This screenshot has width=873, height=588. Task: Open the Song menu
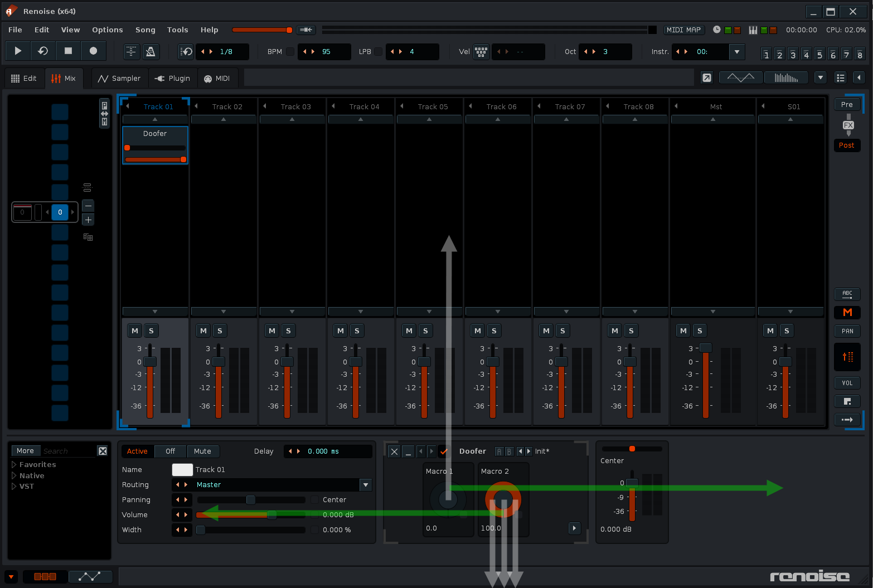[145, 30]
